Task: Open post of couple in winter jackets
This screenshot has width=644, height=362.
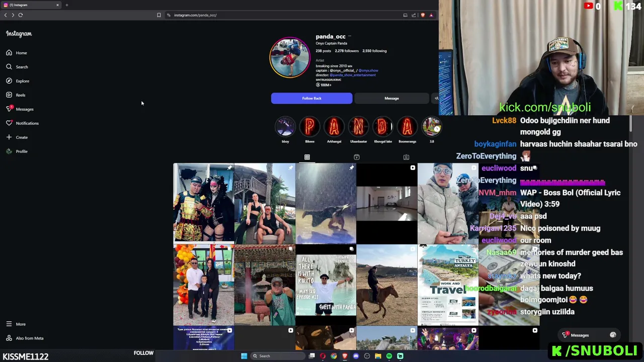Action: [448, 204]
